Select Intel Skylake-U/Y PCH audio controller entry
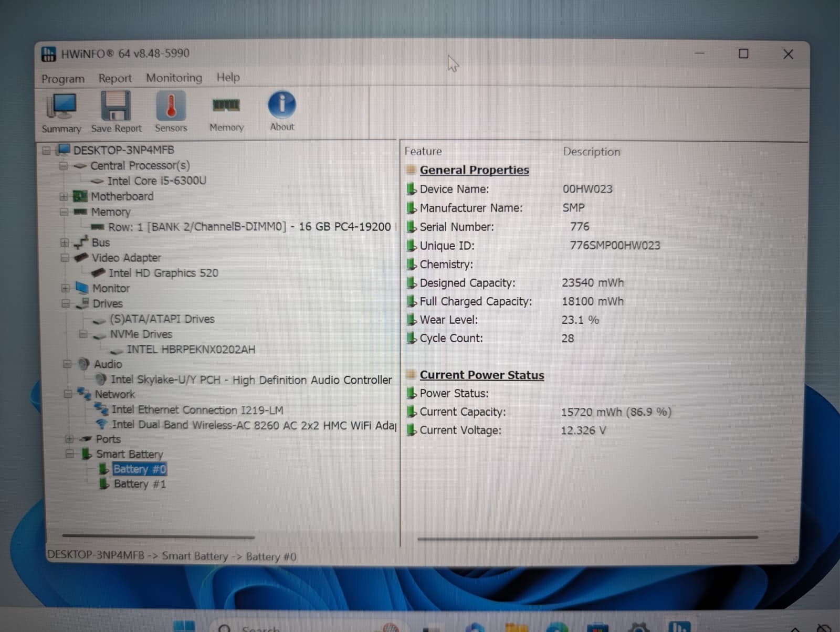Screen dimensions: 840x632 251,380
